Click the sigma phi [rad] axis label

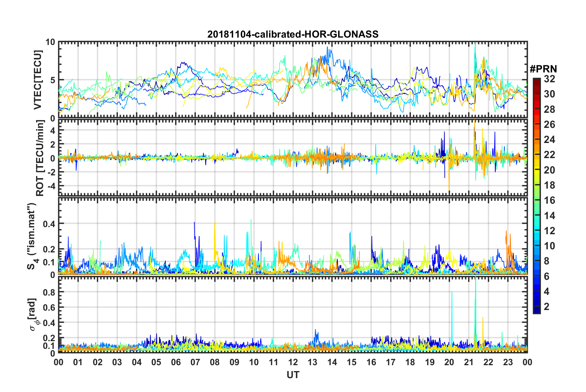34,315
